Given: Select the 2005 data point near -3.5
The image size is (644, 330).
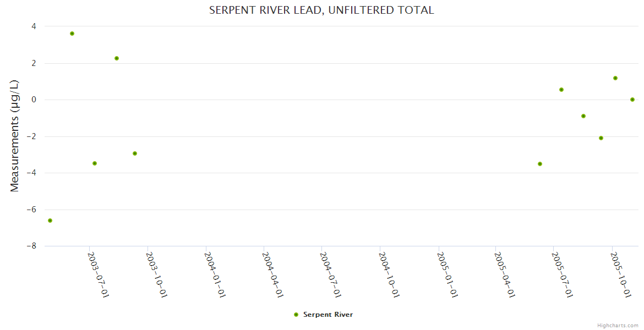Looking at the screenshot, I should tap(540, 164).
